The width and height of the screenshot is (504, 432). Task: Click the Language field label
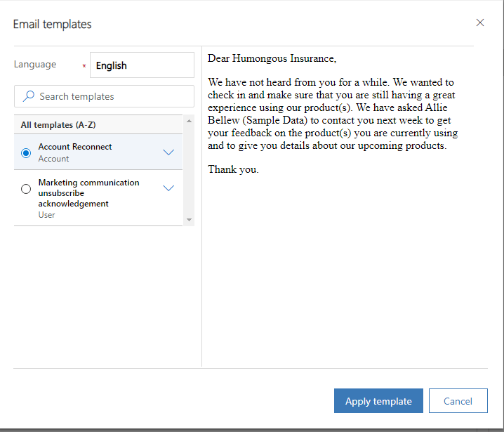point(35,65)
